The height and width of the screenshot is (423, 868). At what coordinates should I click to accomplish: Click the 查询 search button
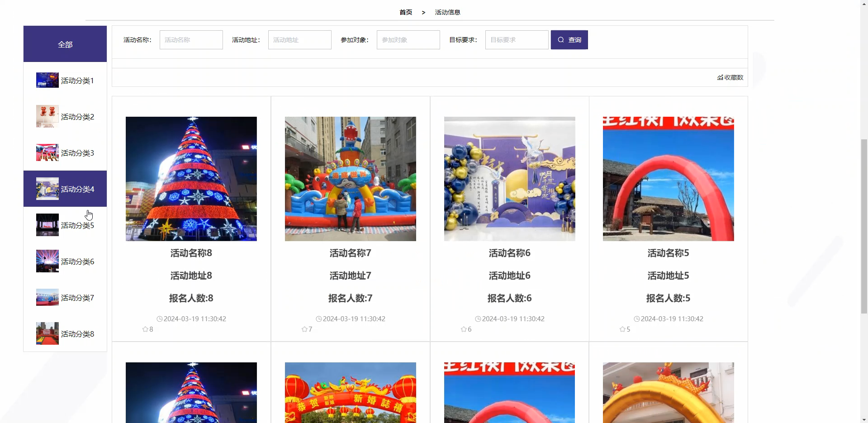(569, 40)
